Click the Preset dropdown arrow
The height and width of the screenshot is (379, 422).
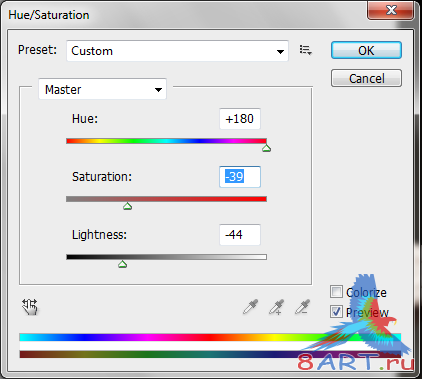point(280,52)
